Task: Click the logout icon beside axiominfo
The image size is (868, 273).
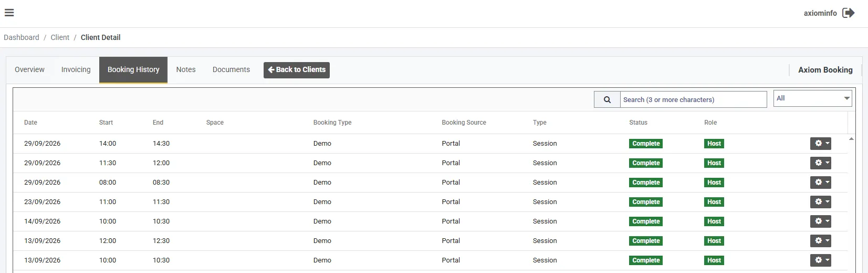Action: tap(849, 13)
